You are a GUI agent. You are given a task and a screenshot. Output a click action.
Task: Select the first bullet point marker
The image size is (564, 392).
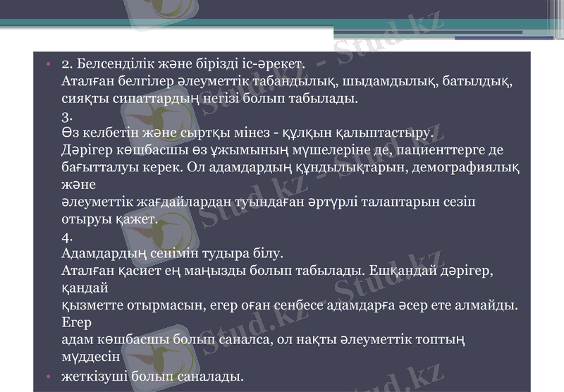point(48,64)
